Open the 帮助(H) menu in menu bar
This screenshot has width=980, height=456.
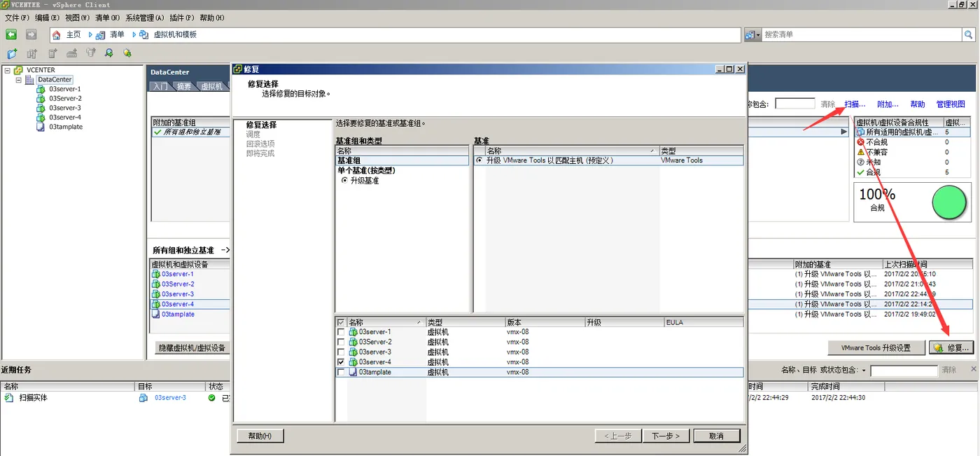pos(212,18)
